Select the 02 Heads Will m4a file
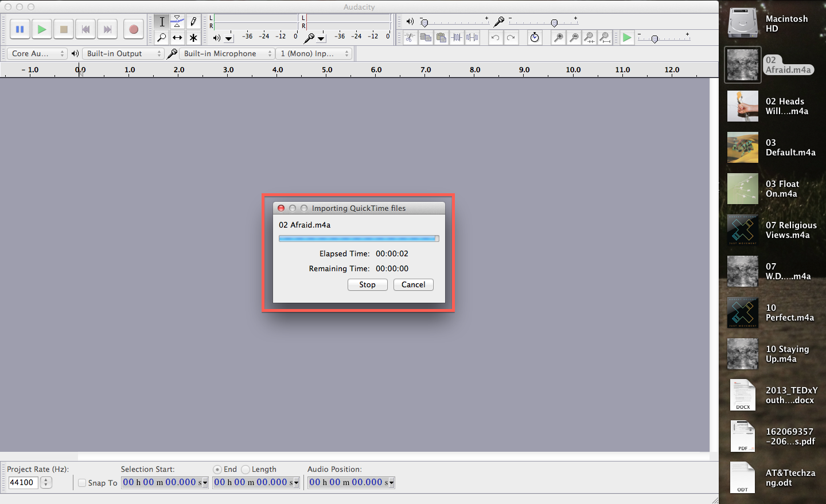 pos(743,106)
